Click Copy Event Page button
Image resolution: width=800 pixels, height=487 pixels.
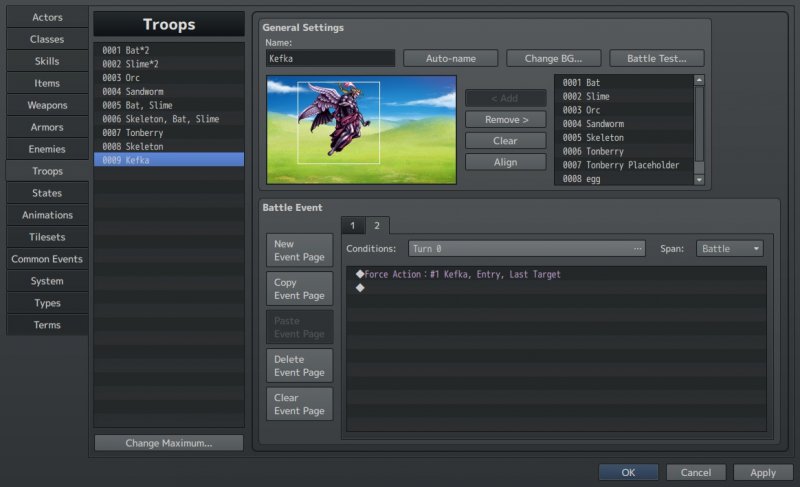pos(299,289)
